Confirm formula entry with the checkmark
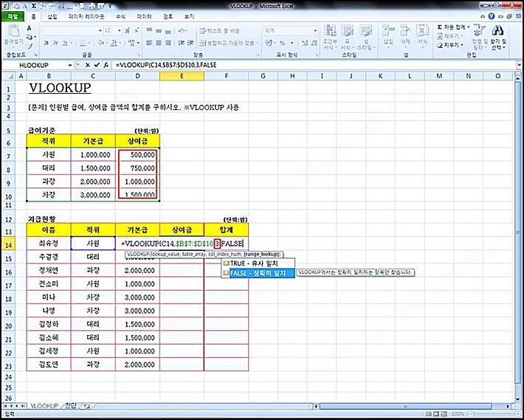This screenshot has width=524, height=420. [97, 65]
